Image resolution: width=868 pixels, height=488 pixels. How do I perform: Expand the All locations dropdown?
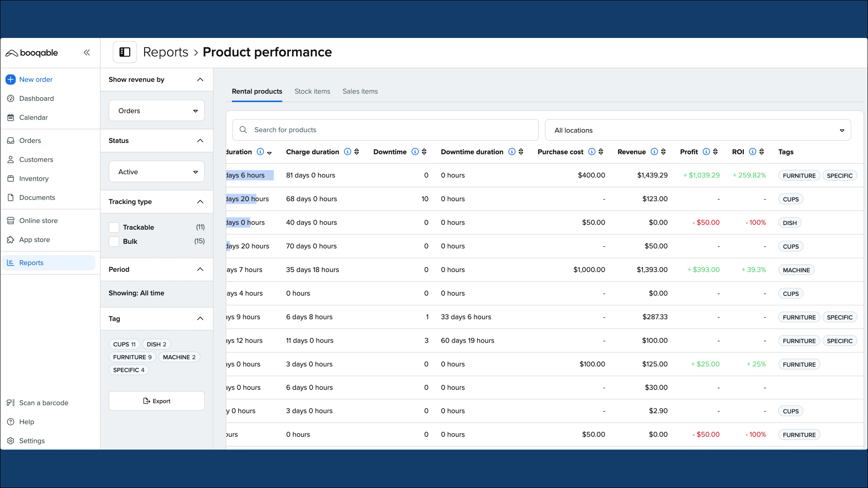(x=698, y=130)
